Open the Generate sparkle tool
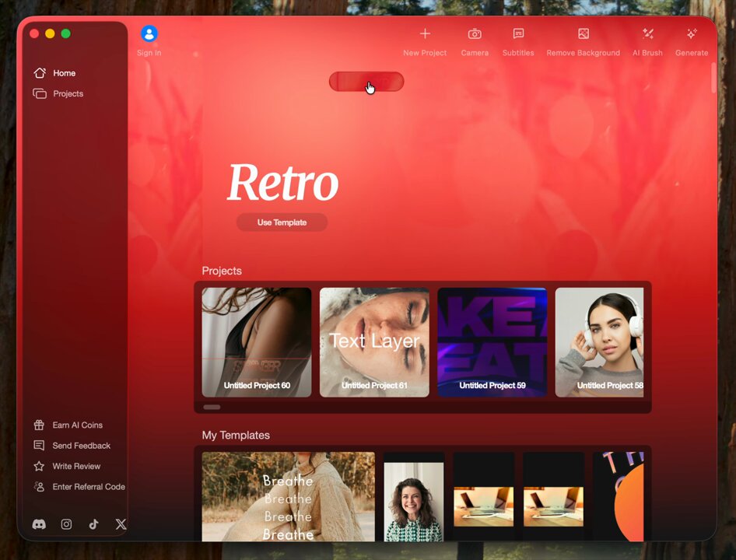736x560 pixels. click(x=692, y=33)
